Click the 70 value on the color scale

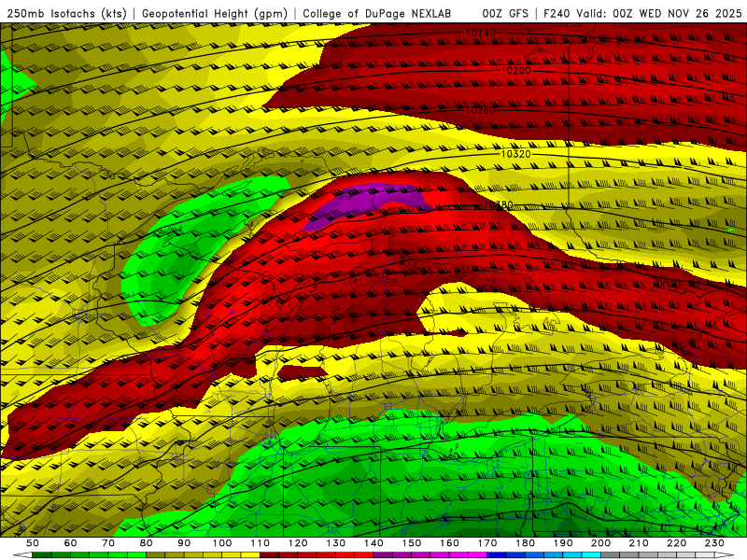pos(108,543)
